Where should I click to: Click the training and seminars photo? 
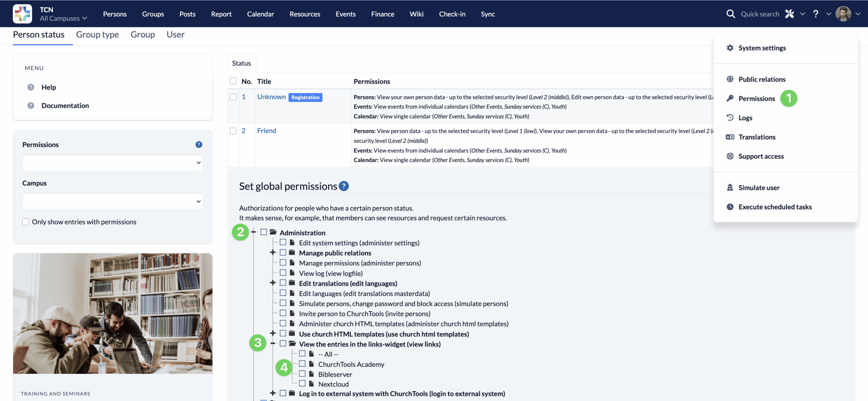click(x=113, y=313)
